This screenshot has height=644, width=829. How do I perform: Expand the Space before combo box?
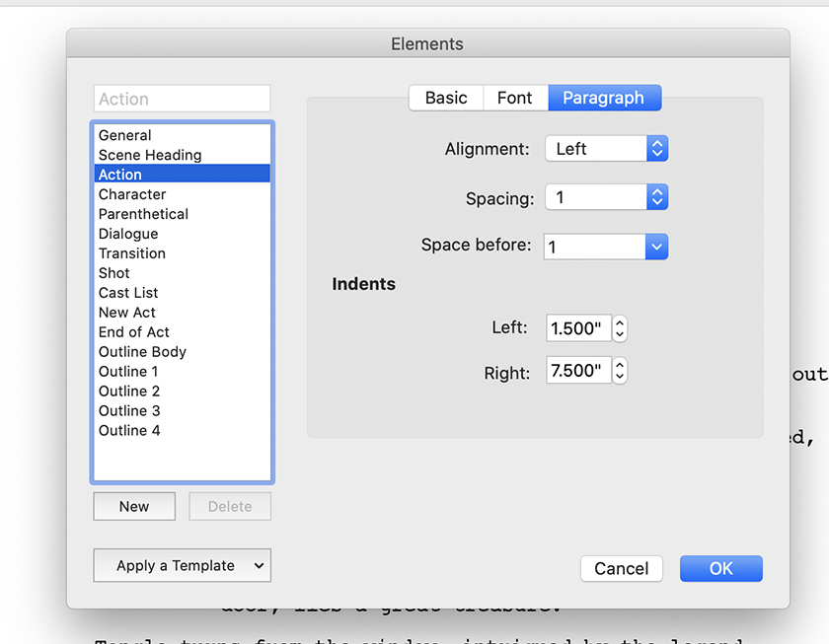(x=656, y=247)
